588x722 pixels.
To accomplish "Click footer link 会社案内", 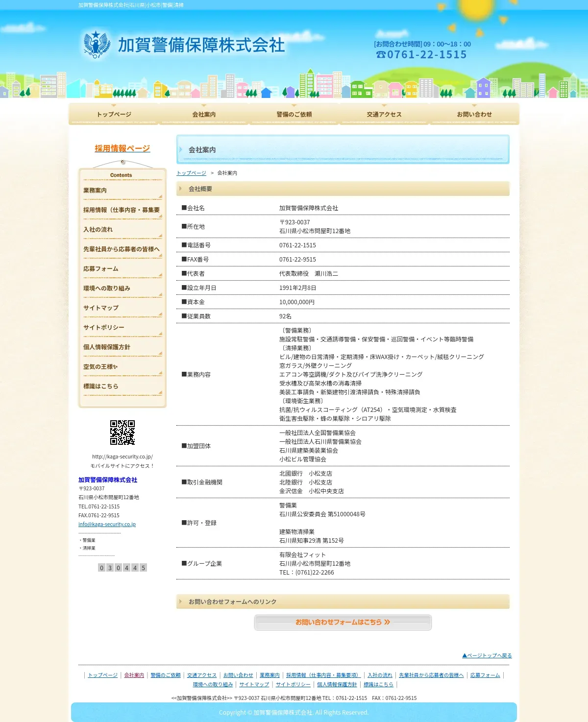I will (134, 675).
